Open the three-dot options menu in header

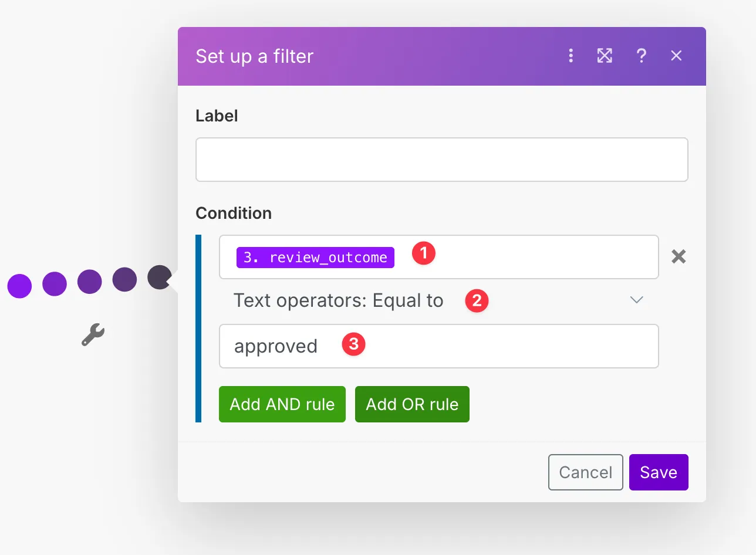pyautogui.click(x=571, y=56)
